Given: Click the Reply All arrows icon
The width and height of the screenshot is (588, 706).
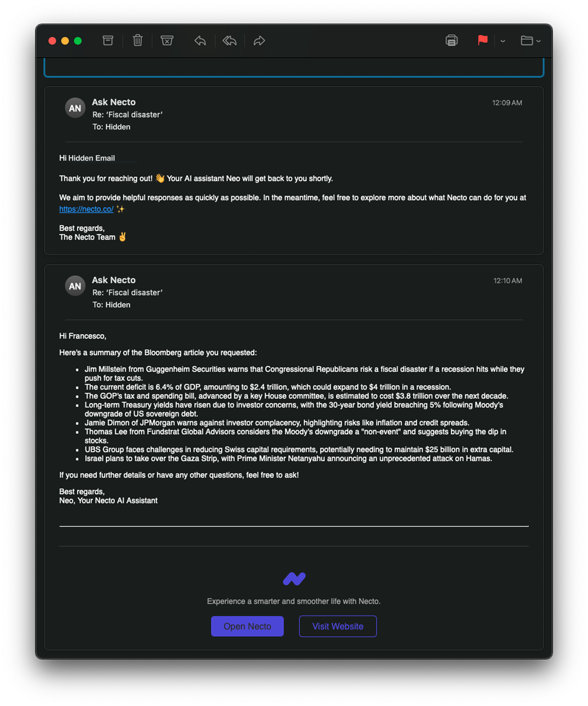Looking at the screenshot, I should click(230, 41).
